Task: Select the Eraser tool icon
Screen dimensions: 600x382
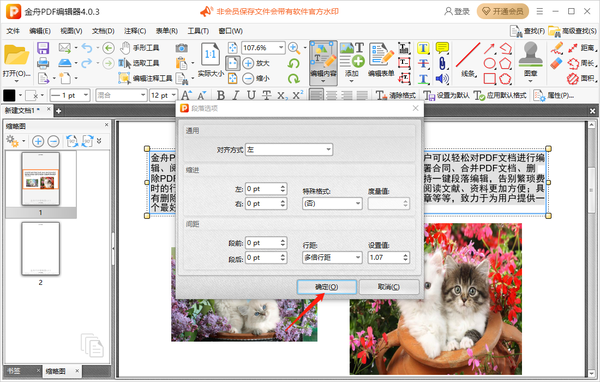Action: click(557, 63)
